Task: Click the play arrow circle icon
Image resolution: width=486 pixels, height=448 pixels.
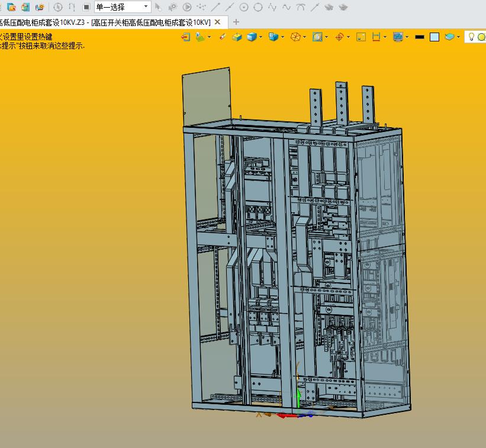Action: 187,7
